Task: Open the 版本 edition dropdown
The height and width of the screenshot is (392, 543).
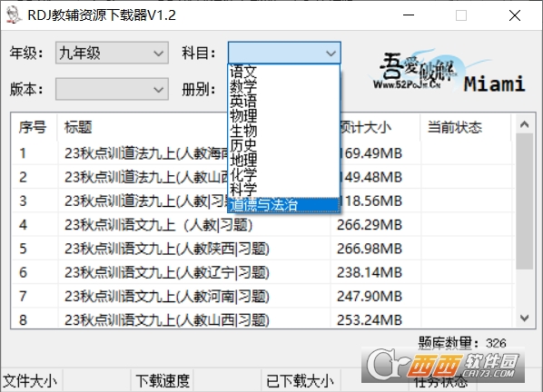Action: coord(112,89)
